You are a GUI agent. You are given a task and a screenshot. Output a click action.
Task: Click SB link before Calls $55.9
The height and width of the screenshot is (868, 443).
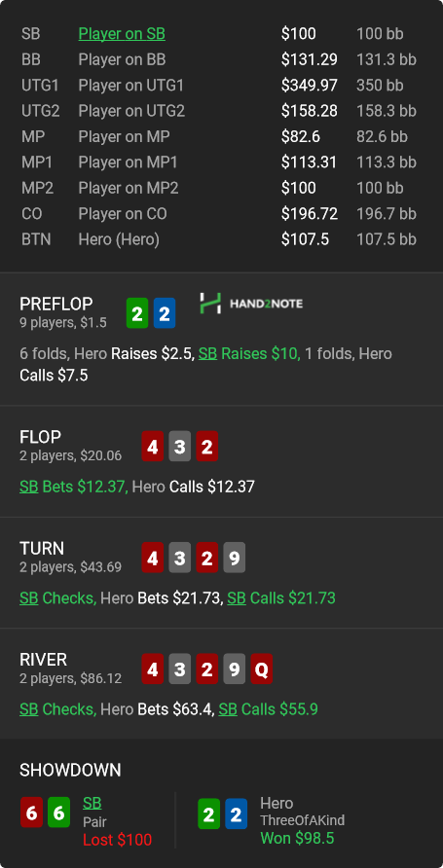[228, 709]
